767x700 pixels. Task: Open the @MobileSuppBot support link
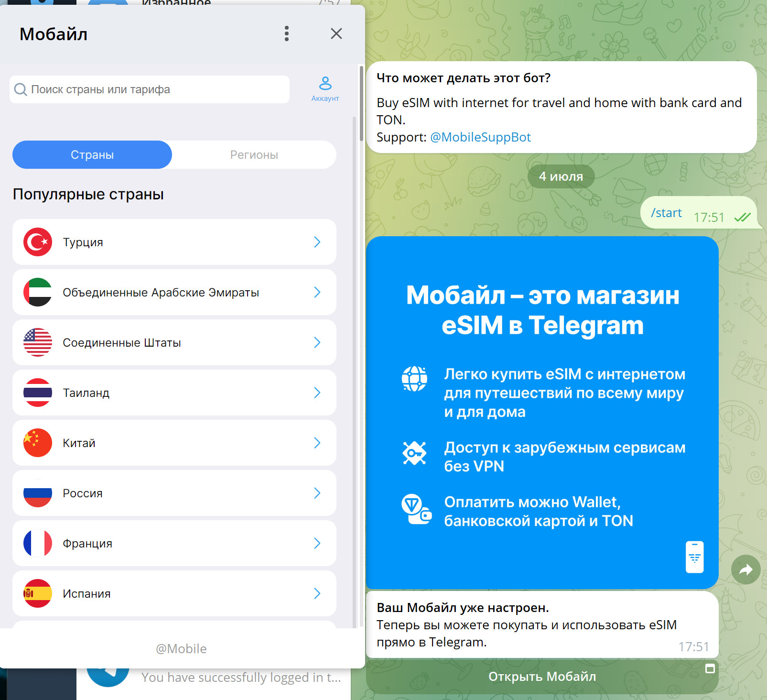480,137
